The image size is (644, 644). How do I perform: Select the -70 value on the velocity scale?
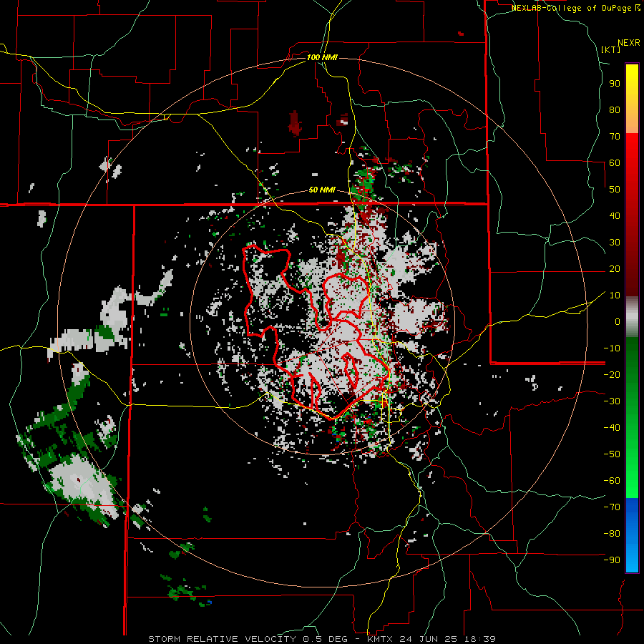click(x=612, y=507)
